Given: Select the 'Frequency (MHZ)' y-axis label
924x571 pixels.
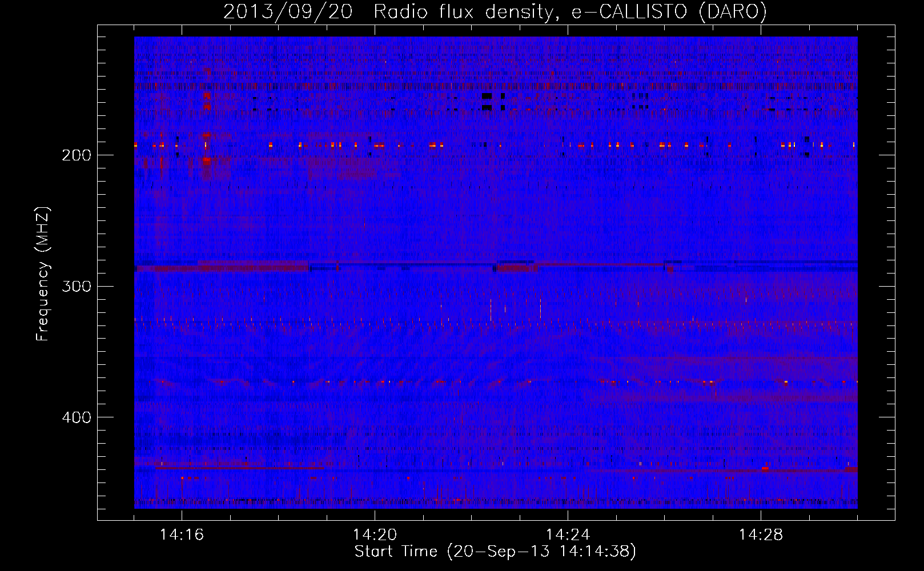Looking at the screenshot, I should 43,274.
